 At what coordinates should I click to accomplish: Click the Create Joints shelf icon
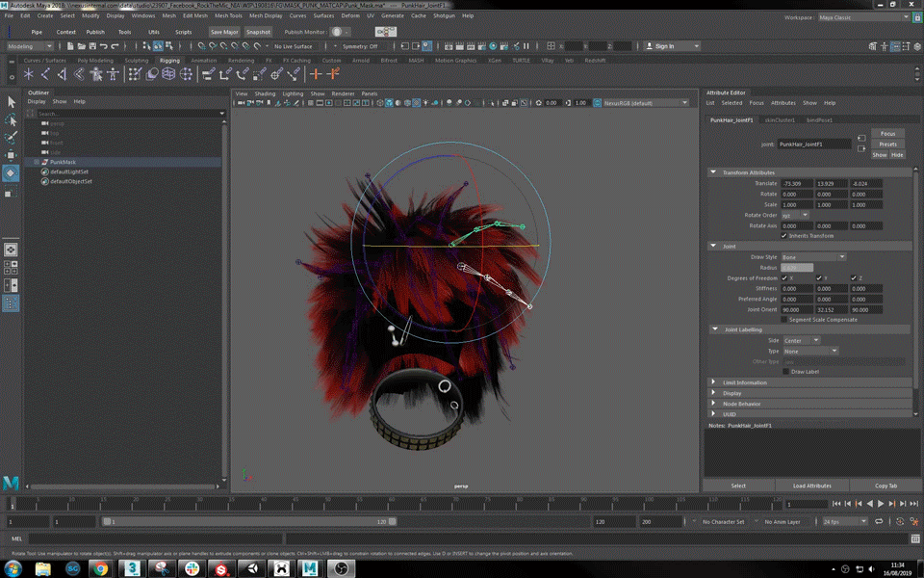coord(45,74)
